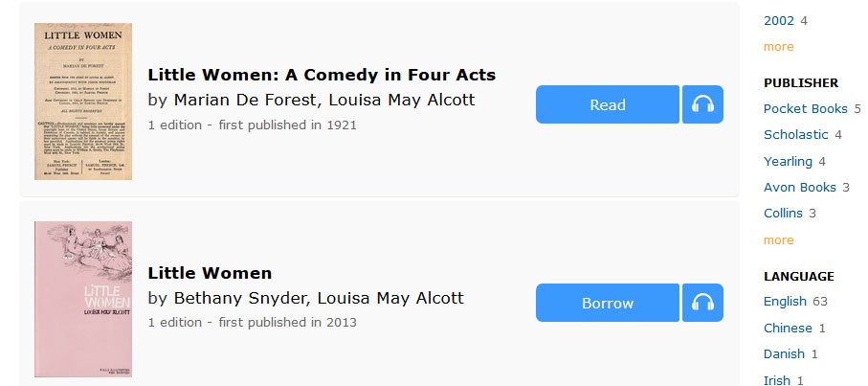Filter by year 2002

779,20
